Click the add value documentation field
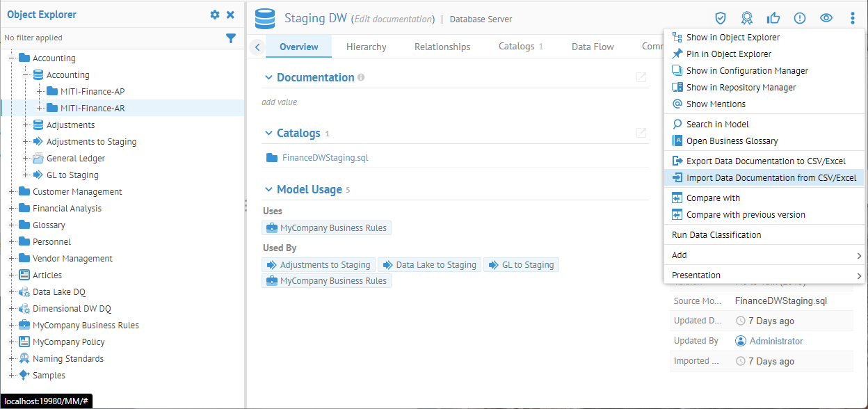This screenshot has height=409, width=868. (279, 102)
